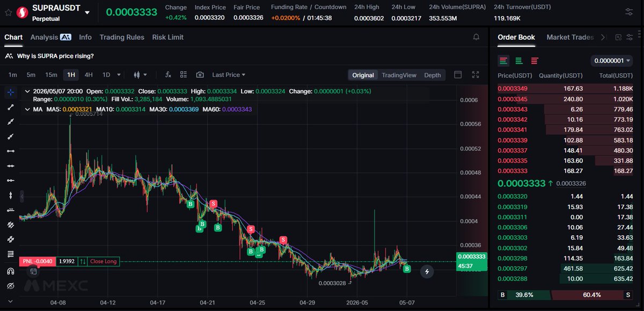Image resolution: width=644 pixels, height=311 pixels.
Task: Open the Trading Rules tab
Action: tap(122, 37)
